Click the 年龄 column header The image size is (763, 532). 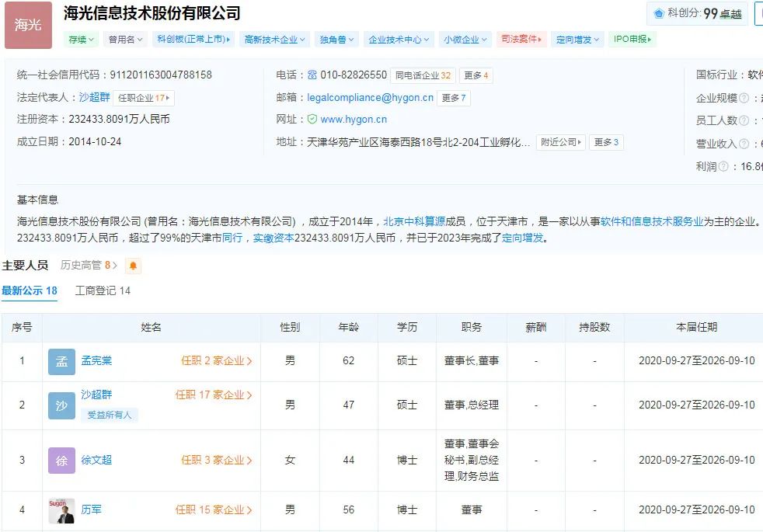coord(349,328)
